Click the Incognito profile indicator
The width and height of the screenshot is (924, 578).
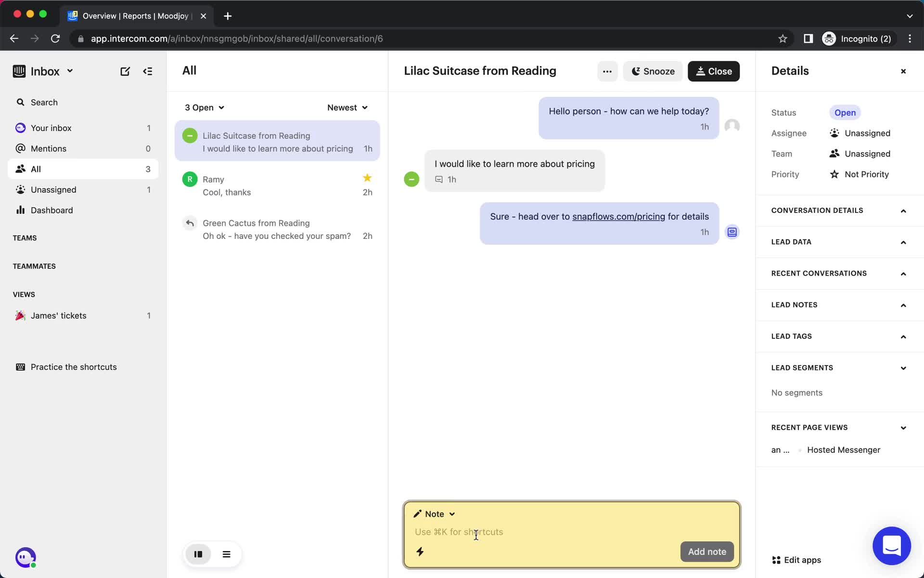[858, 39]
